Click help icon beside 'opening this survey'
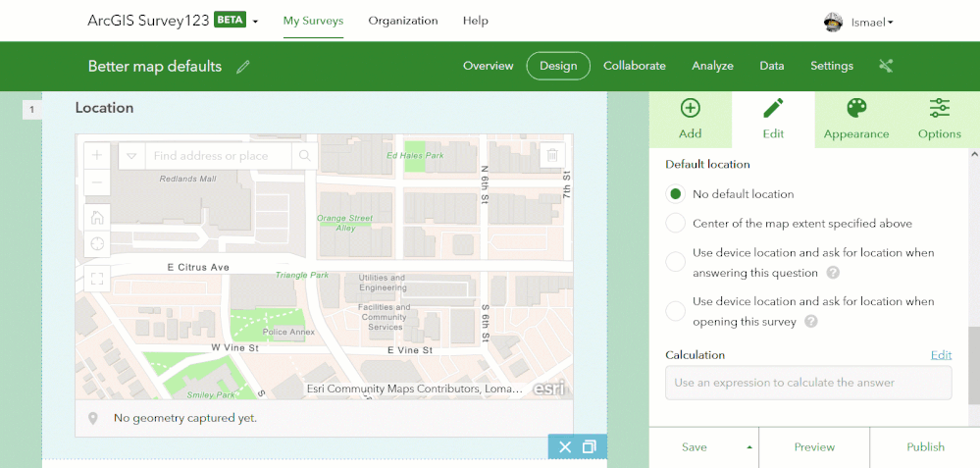Screen dimensions: 980x468 [810, 322]
